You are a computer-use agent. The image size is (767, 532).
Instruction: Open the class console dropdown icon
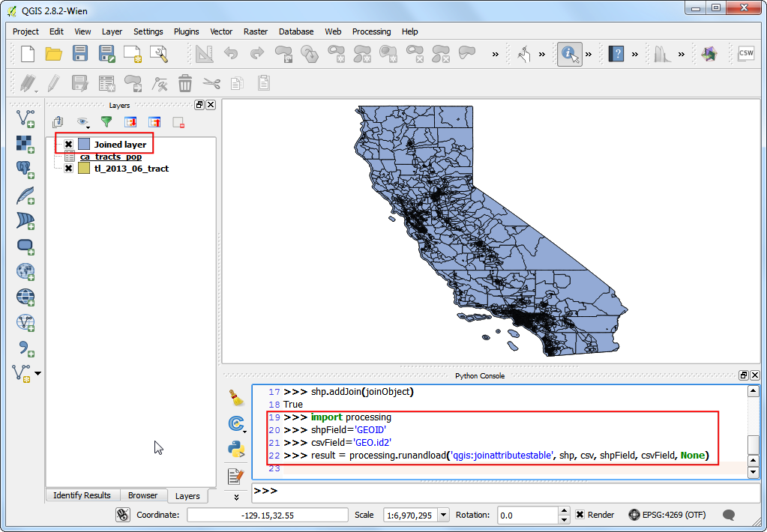[237, 423]
